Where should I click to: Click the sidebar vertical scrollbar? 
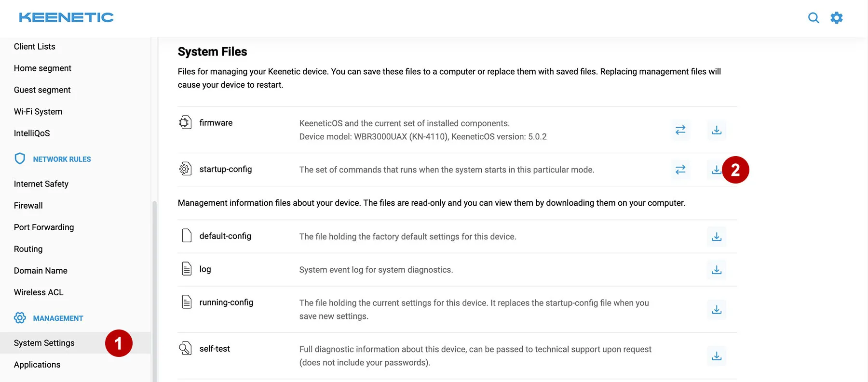tap(154, 291)
